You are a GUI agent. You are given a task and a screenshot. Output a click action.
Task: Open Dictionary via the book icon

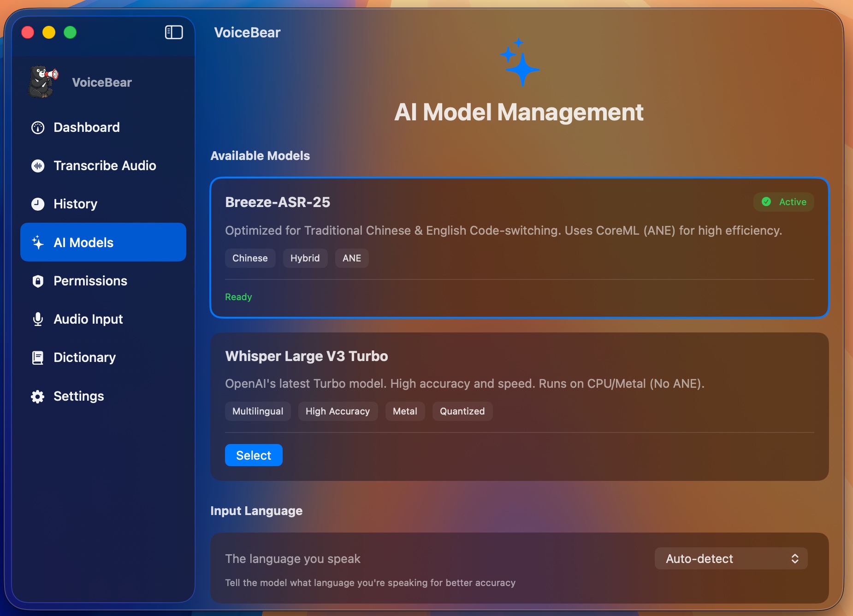(37, 357)
